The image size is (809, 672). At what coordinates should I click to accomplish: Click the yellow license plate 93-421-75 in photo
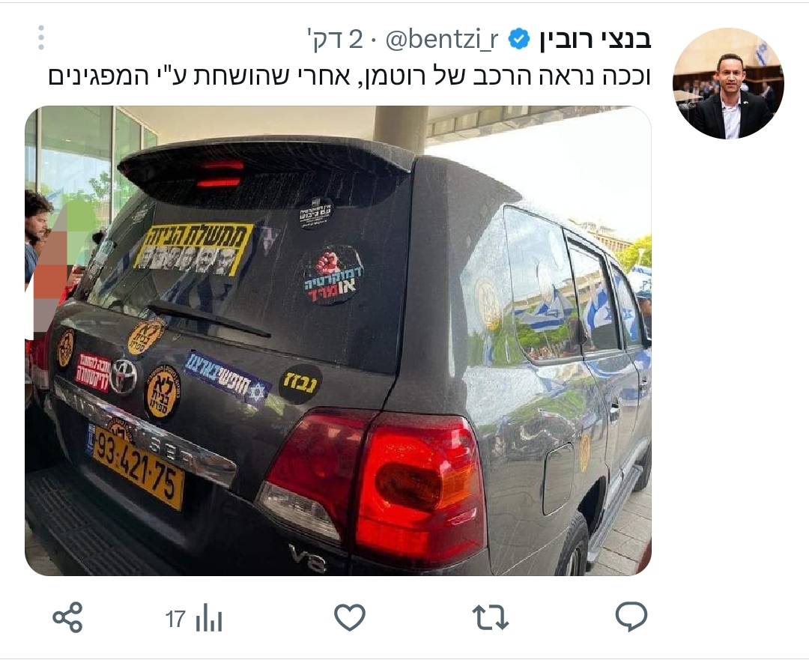point(139,467)
